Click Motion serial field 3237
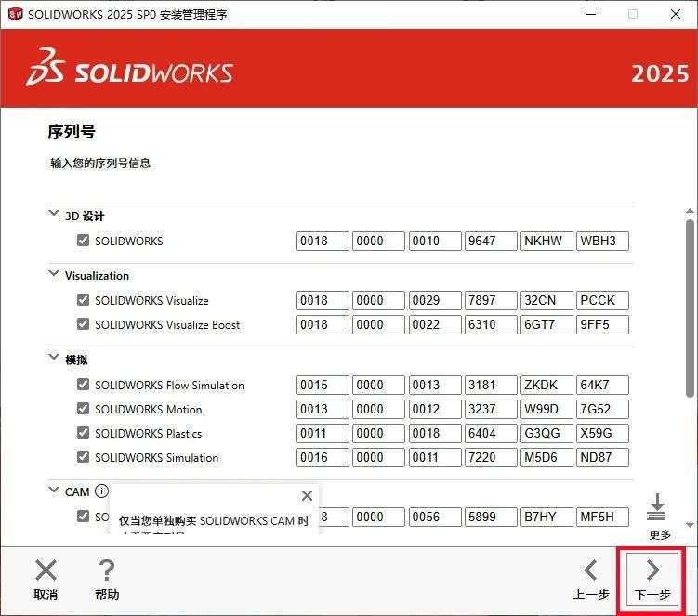 (491, 409)
